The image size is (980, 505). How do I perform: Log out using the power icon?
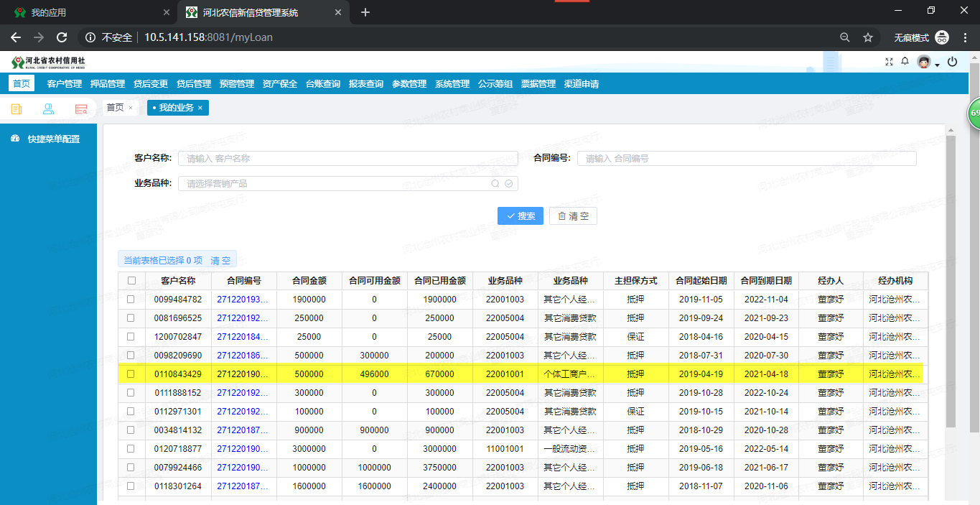tap(953, 62)
